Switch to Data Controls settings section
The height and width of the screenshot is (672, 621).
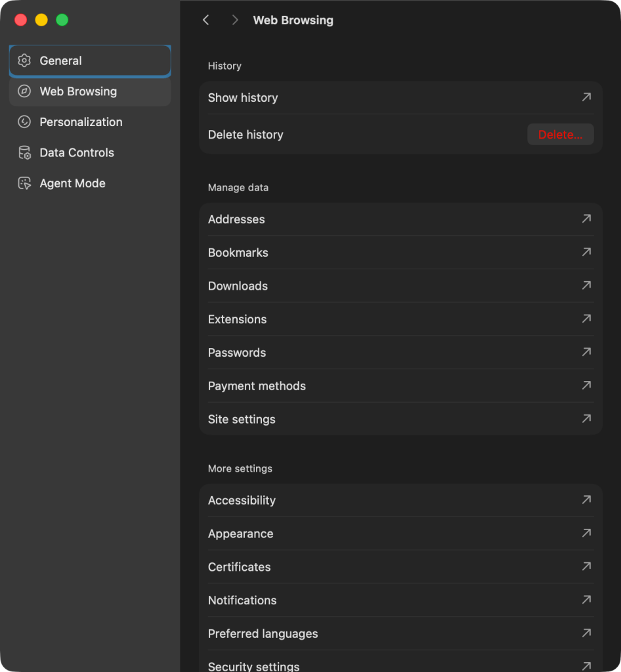tap(77, 153)
